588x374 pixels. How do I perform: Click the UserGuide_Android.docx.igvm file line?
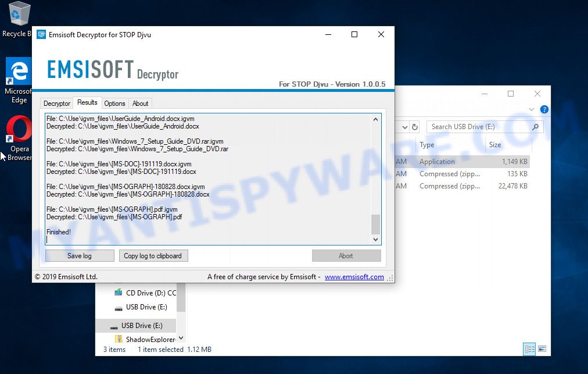point(120,119)
